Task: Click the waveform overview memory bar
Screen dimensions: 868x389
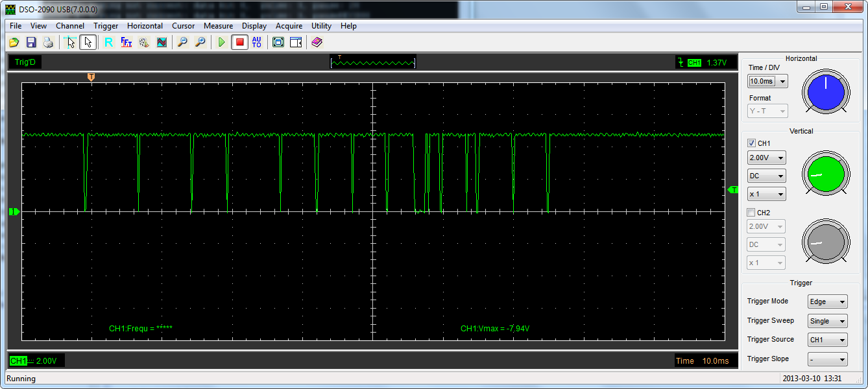Action: tap(373, 62)
